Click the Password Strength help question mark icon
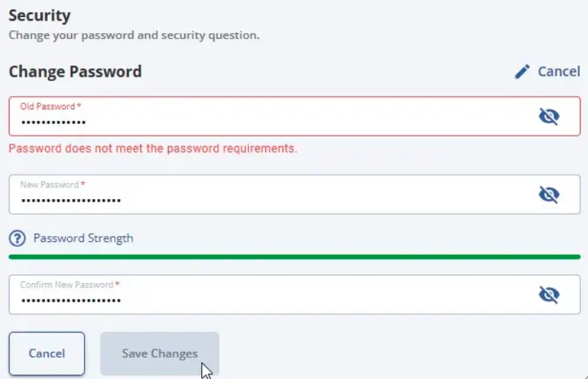The height and width of the screenshot is (379, 588). tap(17, 238)
